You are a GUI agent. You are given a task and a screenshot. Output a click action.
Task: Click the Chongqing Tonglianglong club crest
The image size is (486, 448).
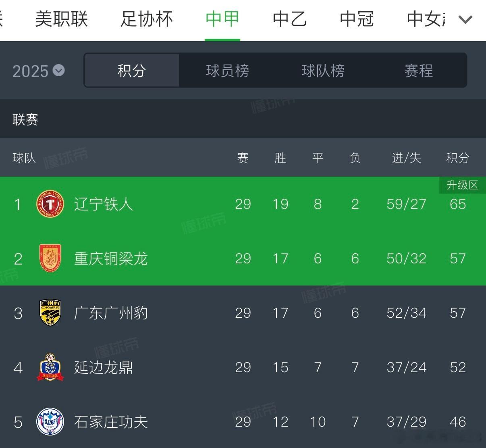coord(50,258)
